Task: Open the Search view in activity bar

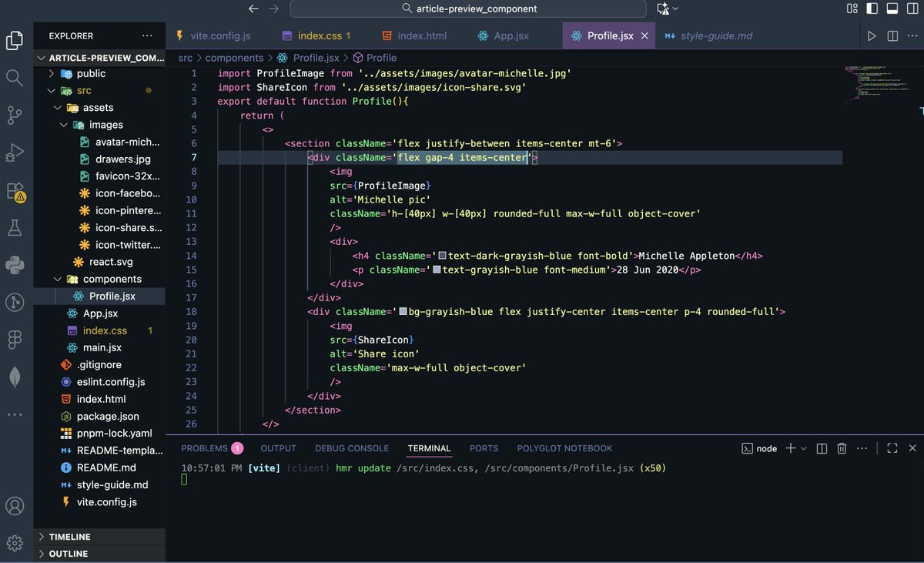Action: click(x=14, y=78)
